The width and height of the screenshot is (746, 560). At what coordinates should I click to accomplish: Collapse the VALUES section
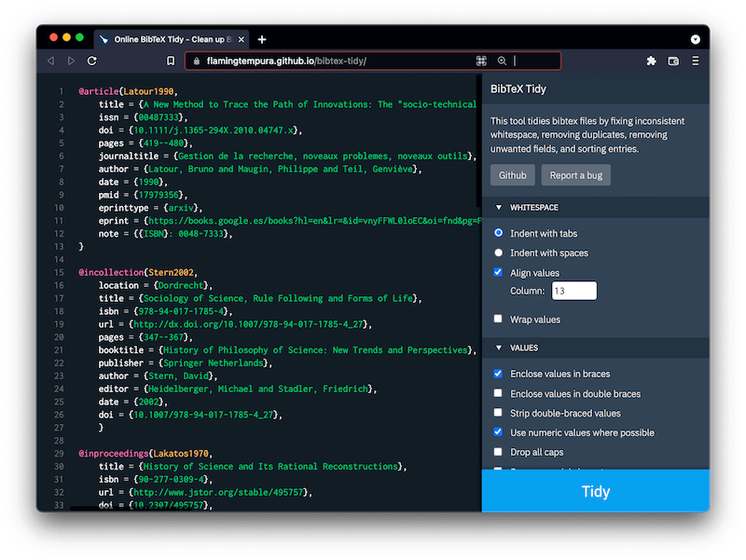point(595,348)
